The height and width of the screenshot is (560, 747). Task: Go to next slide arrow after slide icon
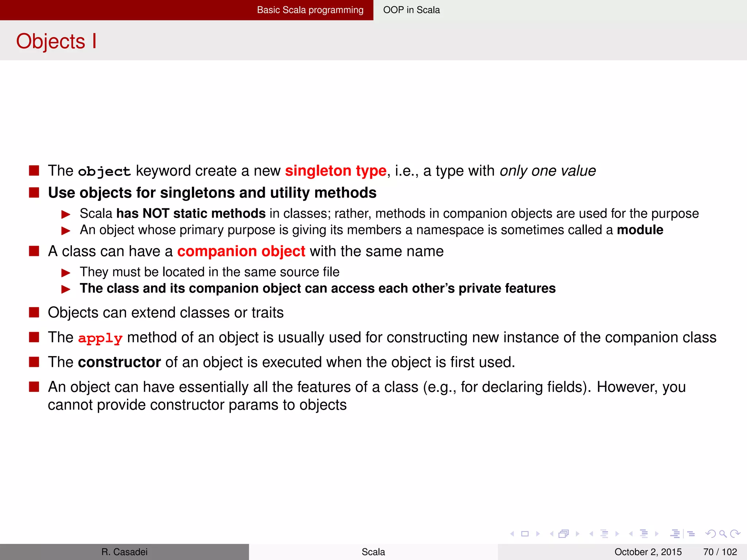[x=538, y=534]
